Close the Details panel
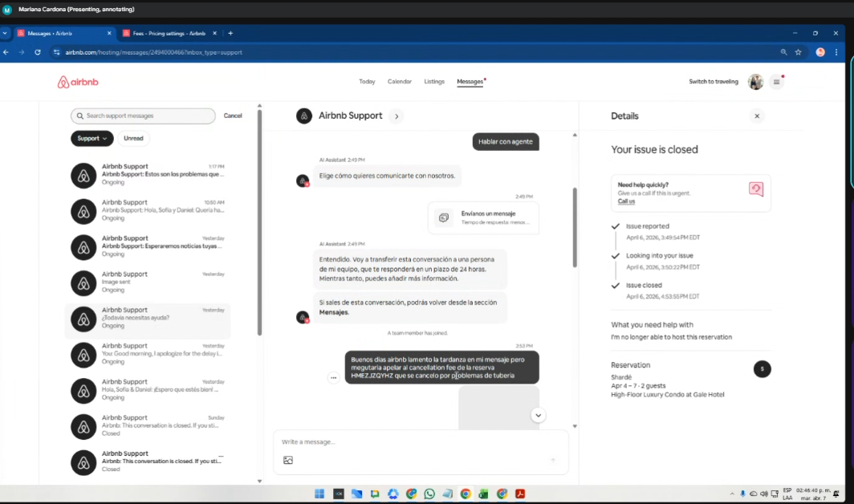The width and height of the screenshot is (854, 504). 757,116
